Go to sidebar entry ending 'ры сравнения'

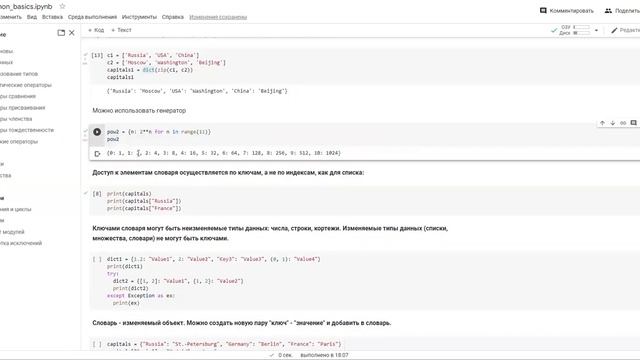[18, 96]
